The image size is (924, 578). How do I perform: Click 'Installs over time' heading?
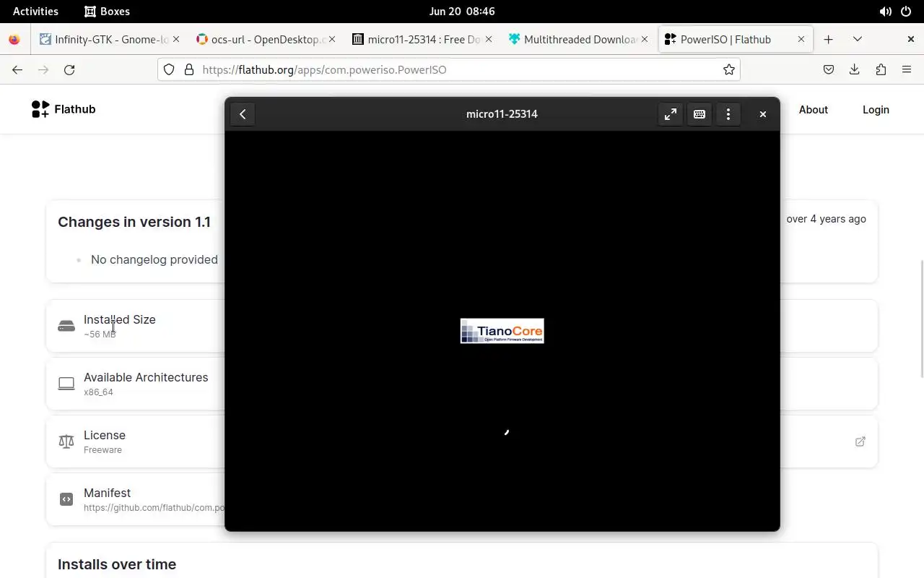[117, 564]
